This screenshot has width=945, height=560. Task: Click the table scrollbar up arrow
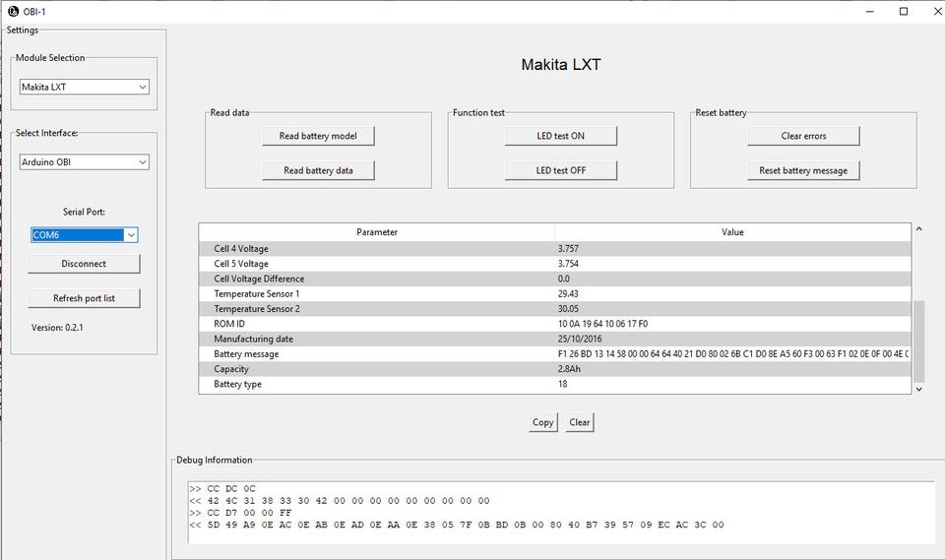(x=919, y=229)
